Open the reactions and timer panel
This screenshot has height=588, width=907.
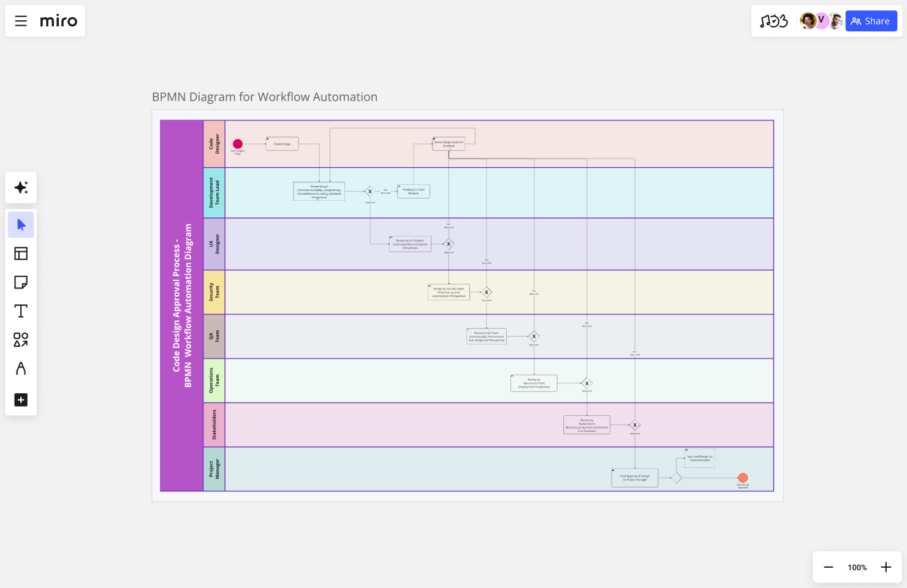pos(774,20)
